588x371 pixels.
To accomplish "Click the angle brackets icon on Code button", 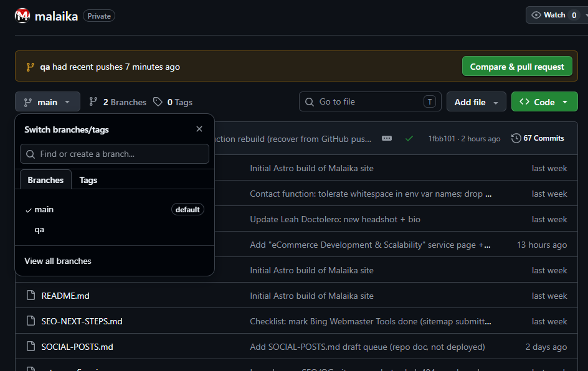I will 524,102.
